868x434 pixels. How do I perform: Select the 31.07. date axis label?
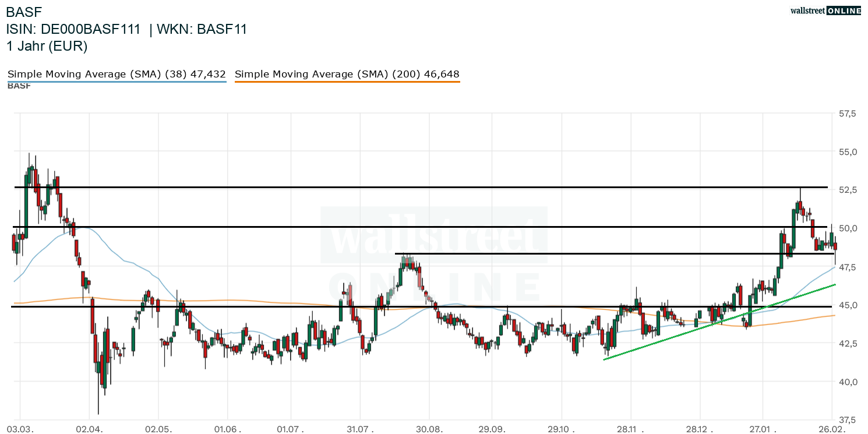361,429
